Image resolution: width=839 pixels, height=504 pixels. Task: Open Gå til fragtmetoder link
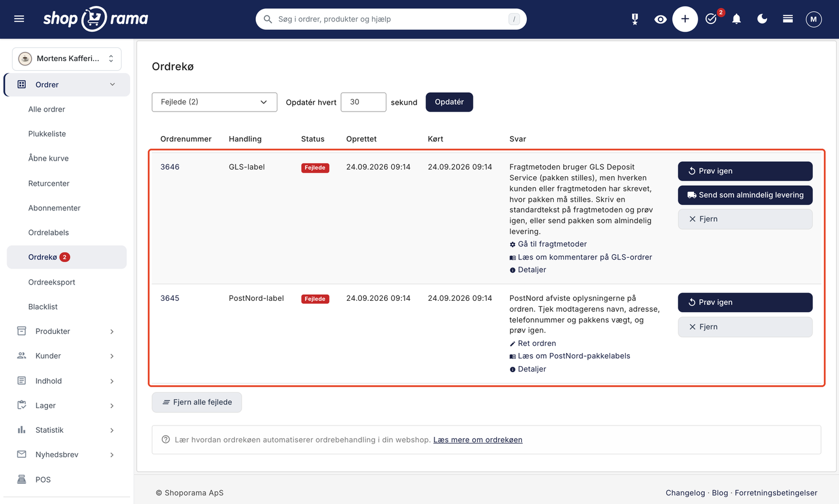[548, 244]
